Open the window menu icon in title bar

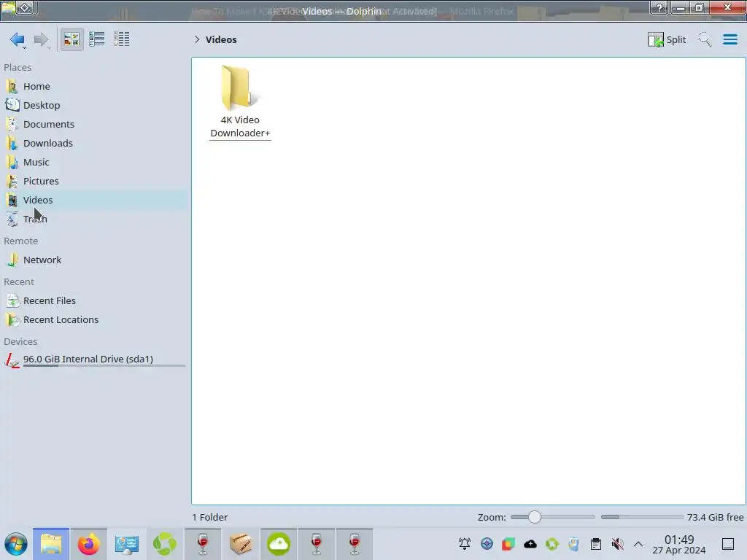coord(8,7)
